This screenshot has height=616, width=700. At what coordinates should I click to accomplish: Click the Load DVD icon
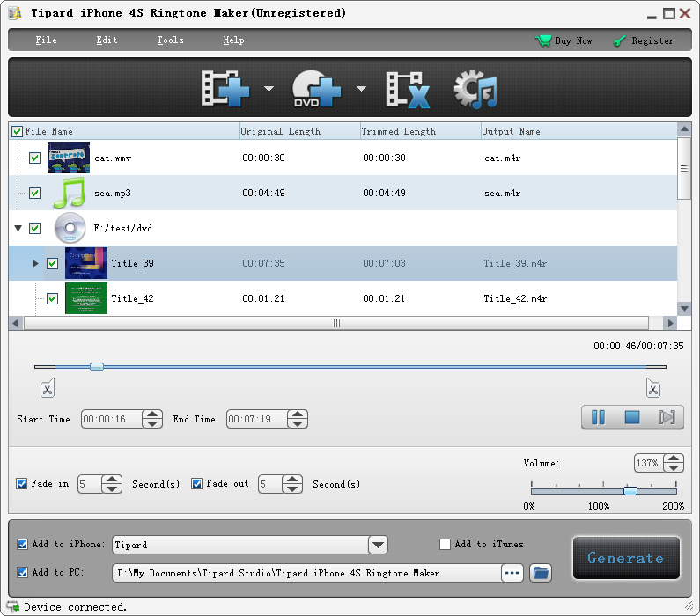tap(316, 89)
